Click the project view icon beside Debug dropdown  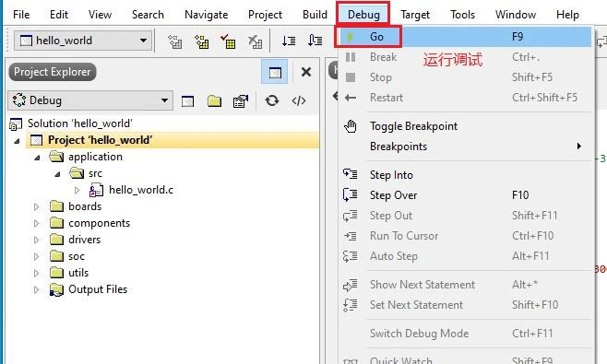pos(187,101)
